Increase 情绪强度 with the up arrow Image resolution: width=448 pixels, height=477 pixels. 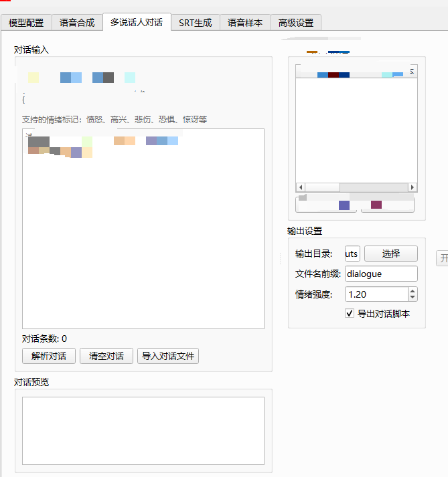413,290
